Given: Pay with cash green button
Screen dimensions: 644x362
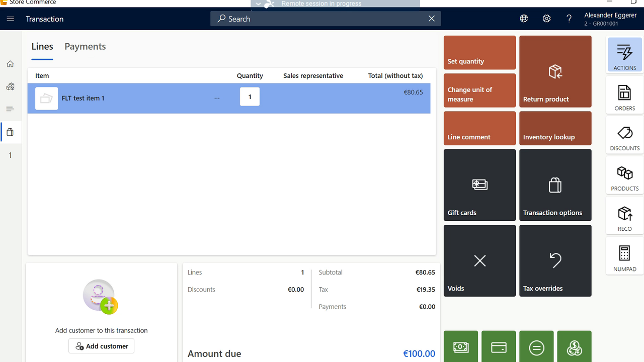Looking at the screenshot, I should tap(461, 346).
